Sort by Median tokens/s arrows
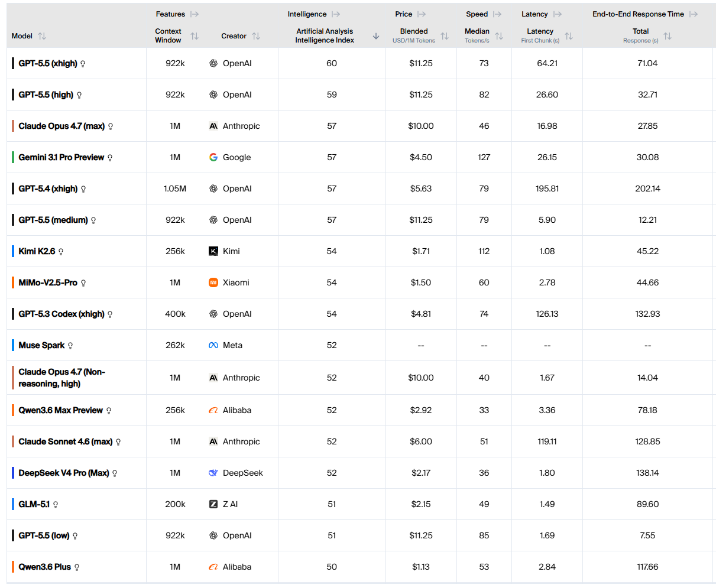716x588 pixels. pyautogui.click(x=499, y=36)
